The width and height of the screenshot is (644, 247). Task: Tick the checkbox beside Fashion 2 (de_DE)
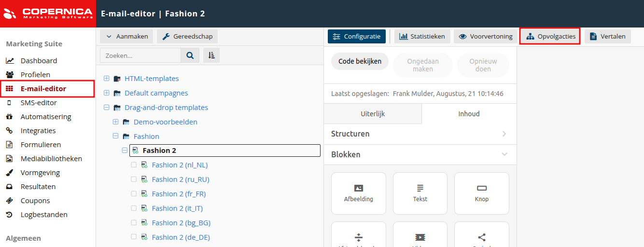tap(134, 237)
